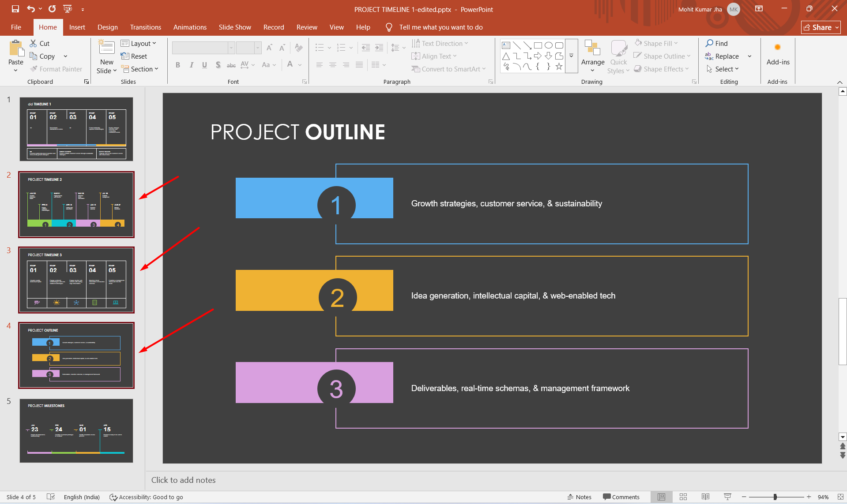Switch to Reading View
Screen dimensions: 847x504
tap(705, 497)
